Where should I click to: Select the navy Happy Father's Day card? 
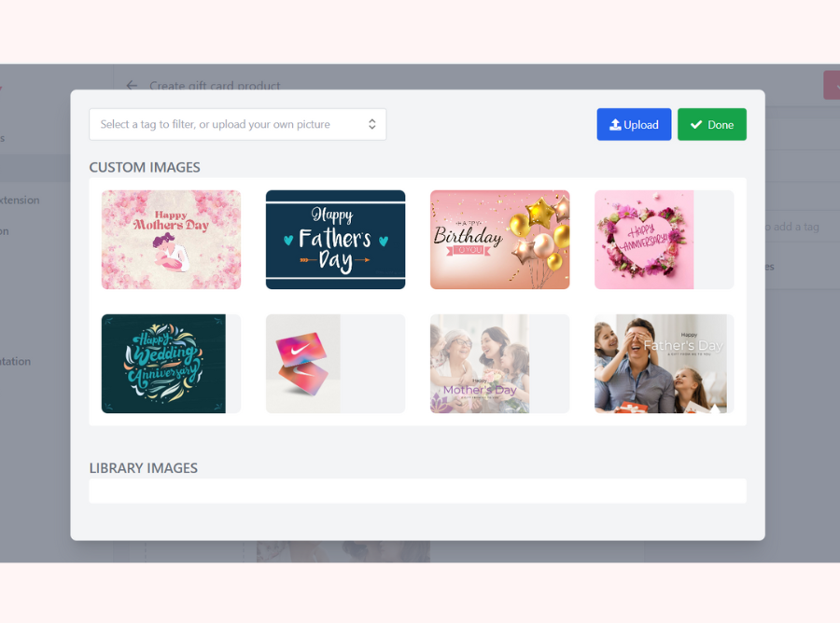(335, 240)
